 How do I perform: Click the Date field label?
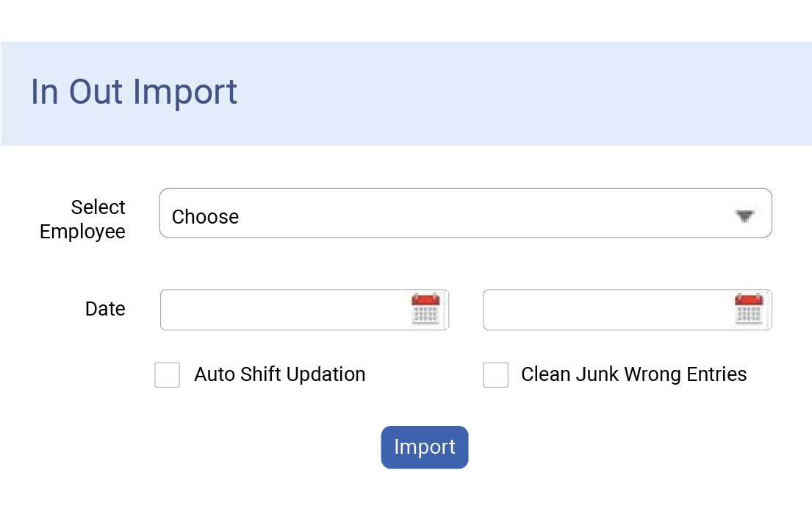(x=105, y=309)
